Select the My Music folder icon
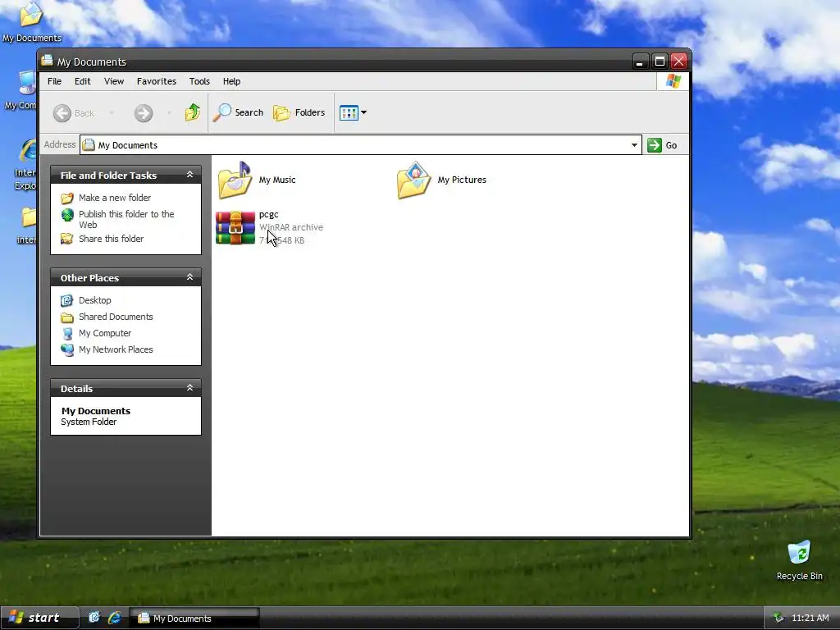 235,180
